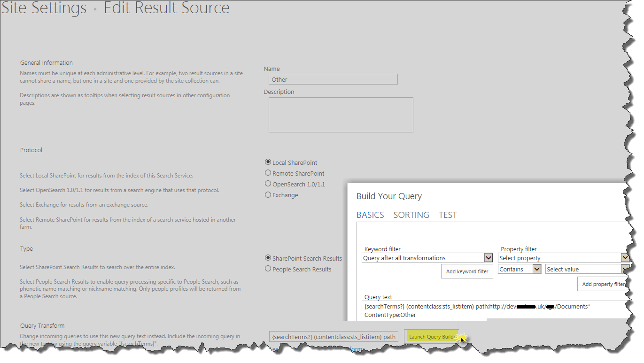This screenshot has height=363, width=644.
Task: Click the Add keyword filter button
Action: [x=467, y=271]
